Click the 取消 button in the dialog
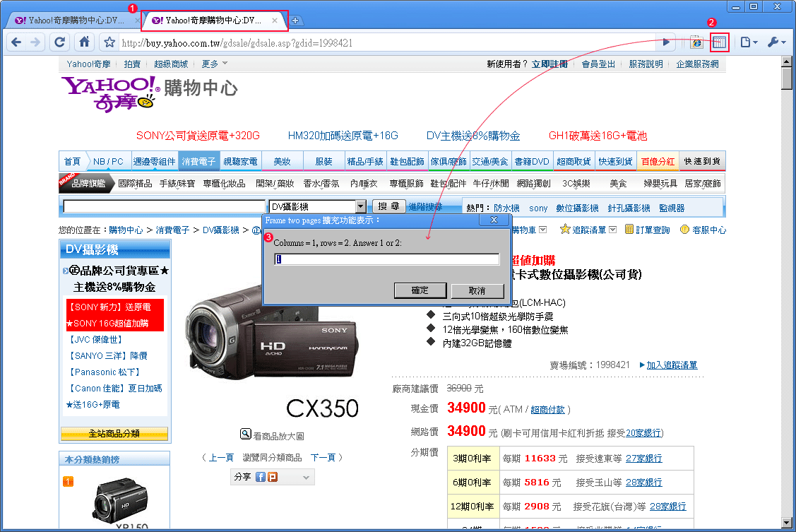 477,291
